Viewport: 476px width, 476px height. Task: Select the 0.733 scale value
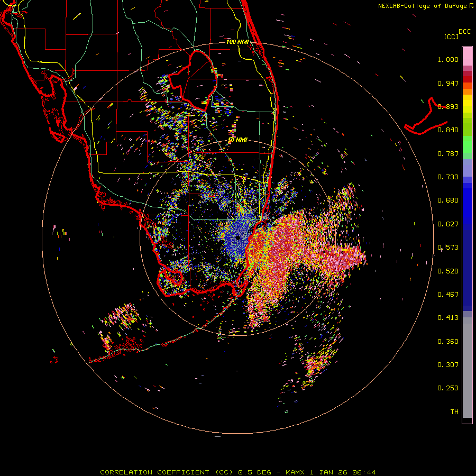pos(448,177)
